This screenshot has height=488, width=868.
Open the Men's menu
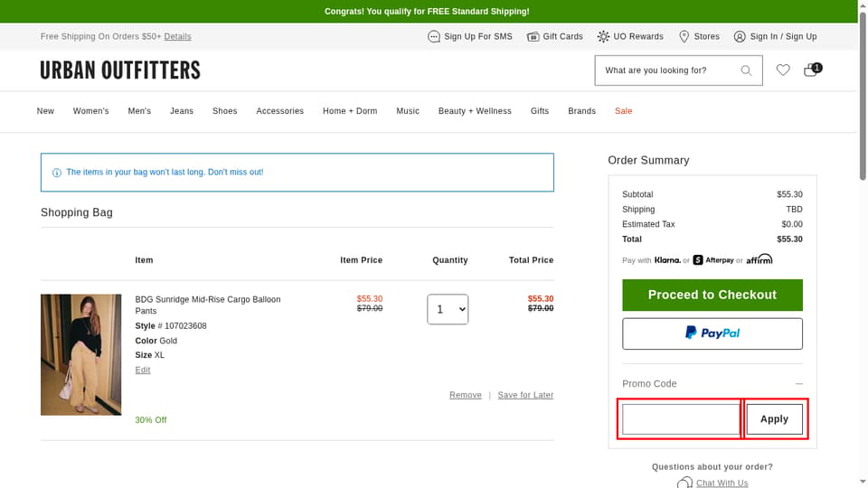(x=139, y=111)
